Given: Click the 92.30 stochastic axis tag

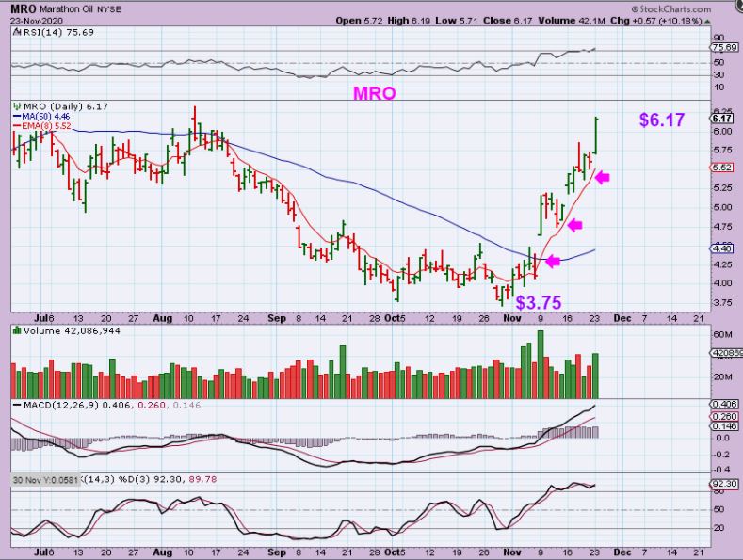Looking at the screenshot, I should (x=724, y=484).
